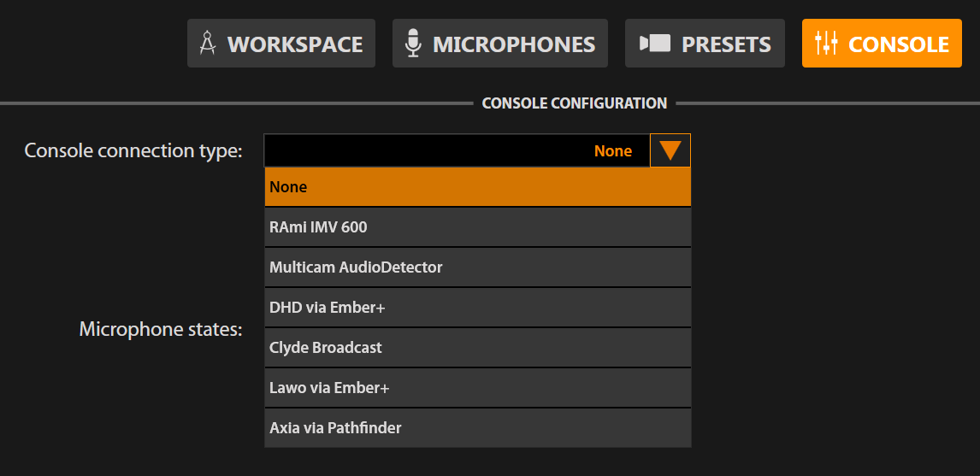Click the Console connection type label

133,151
